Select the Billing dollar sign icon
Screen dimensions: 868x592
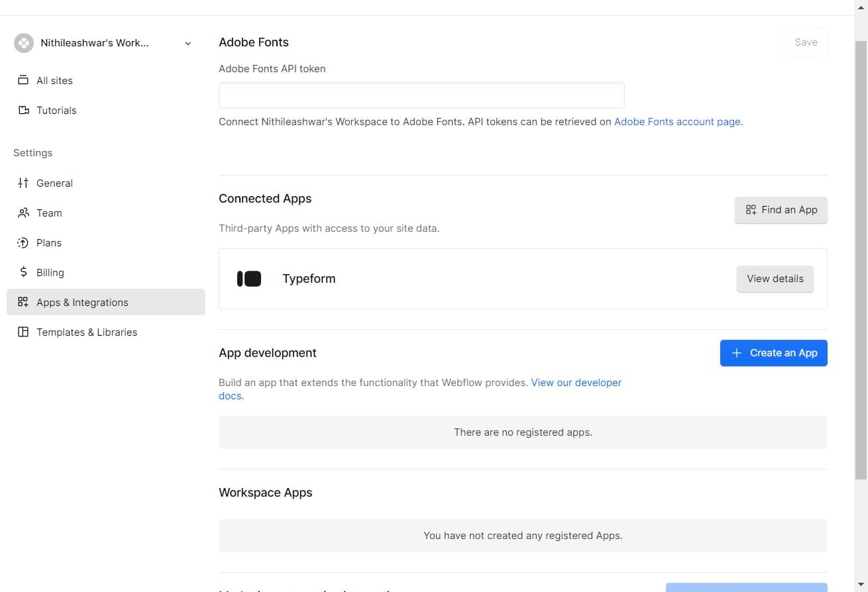coord(23,272)
